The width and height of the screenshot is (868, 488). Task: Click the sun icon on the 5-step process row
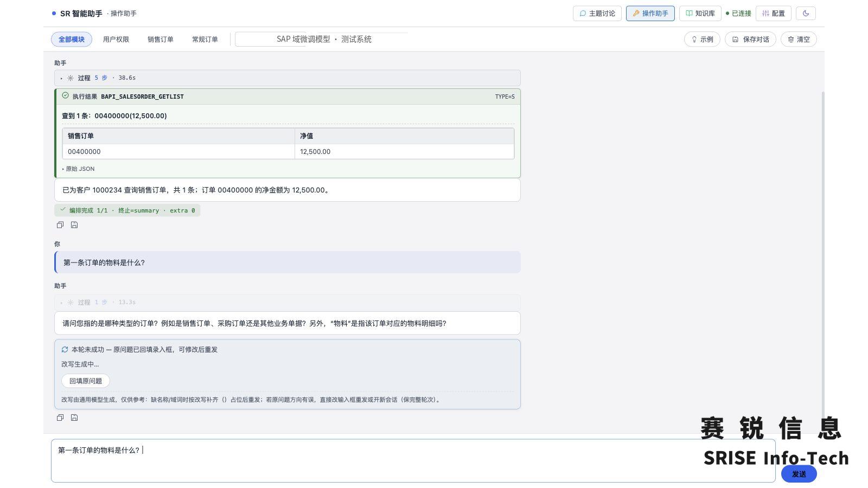tap(71, 78)
